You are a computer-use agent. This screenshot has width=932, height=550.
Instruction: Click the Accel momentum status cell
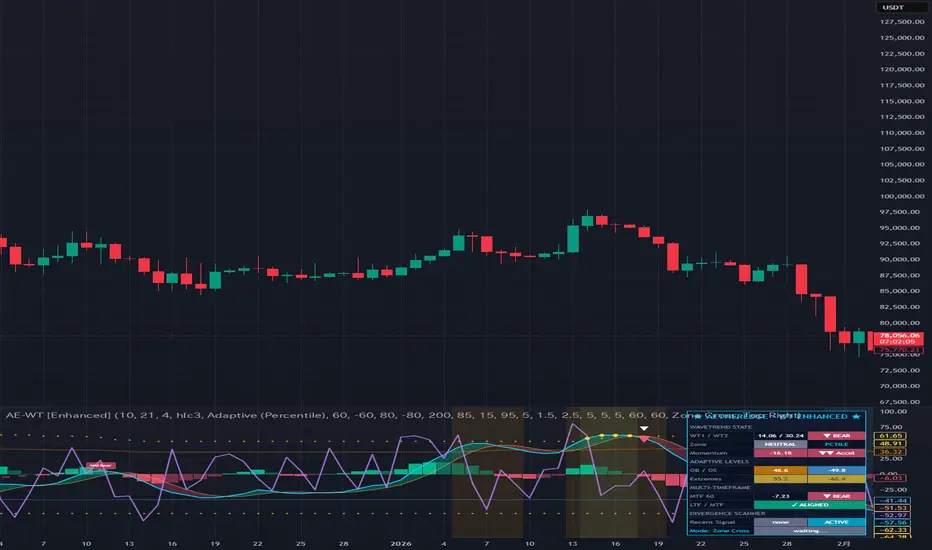836,453
